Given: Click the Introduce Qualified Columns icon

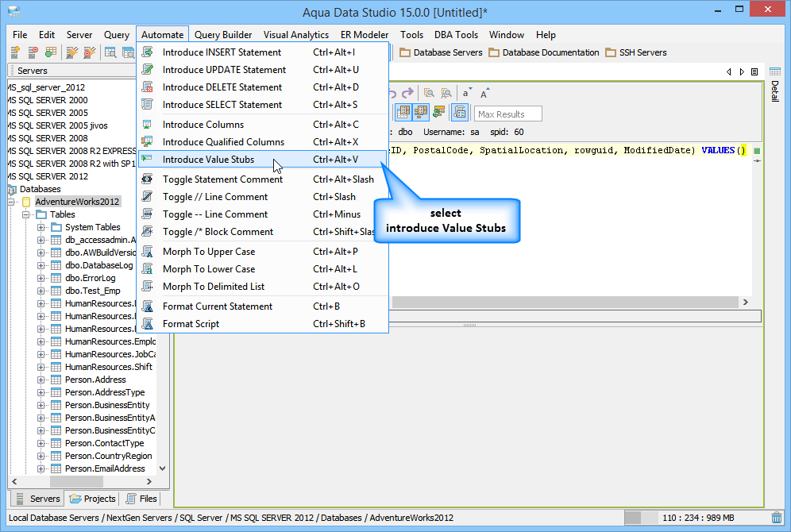Looking at the screenshot, I should point(147,141).
